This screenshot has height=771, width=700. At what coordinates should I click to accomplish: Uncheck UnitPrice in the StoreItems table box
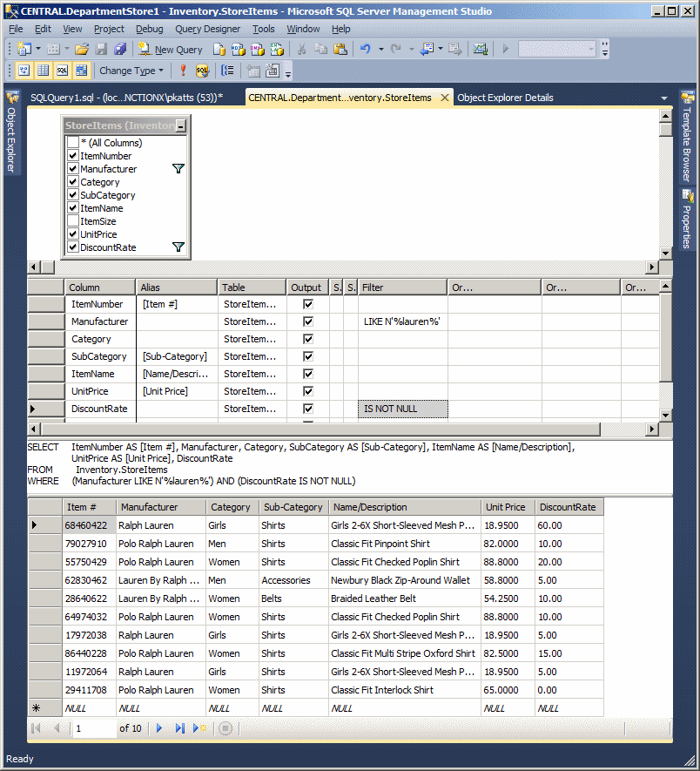(x=73, y=234)
